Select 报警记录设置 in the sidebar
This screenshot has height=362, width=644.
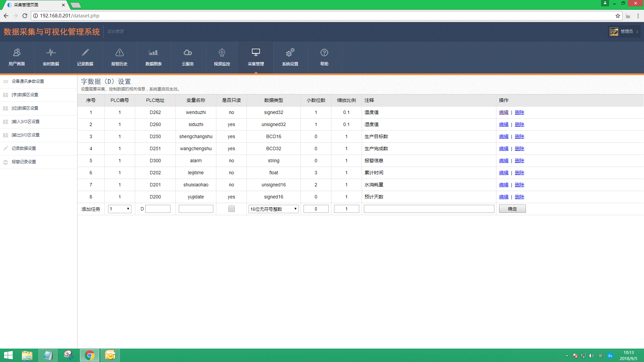point(23,162)
